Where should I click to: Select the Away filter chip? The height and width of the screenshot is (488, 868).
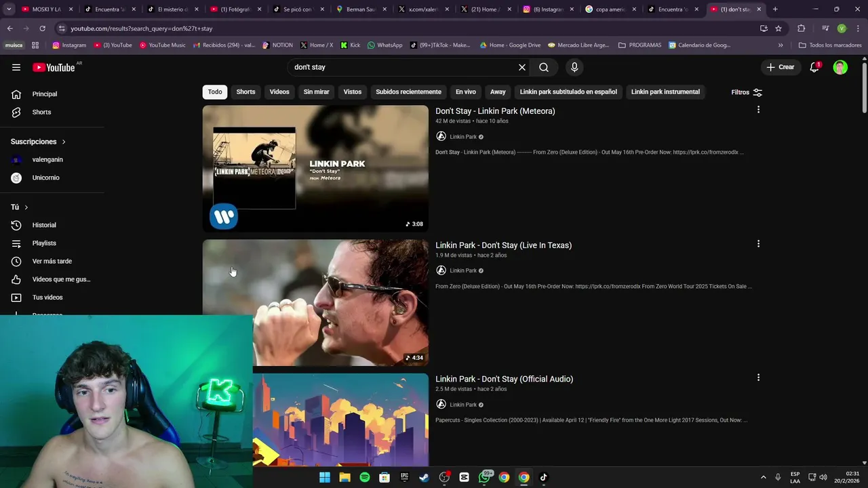(x=498, y=92)
